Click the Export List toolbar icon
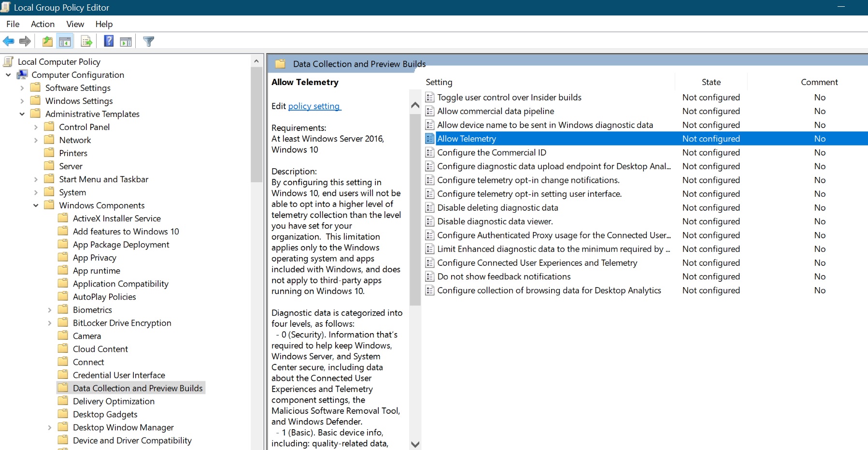 pos(86,42)
